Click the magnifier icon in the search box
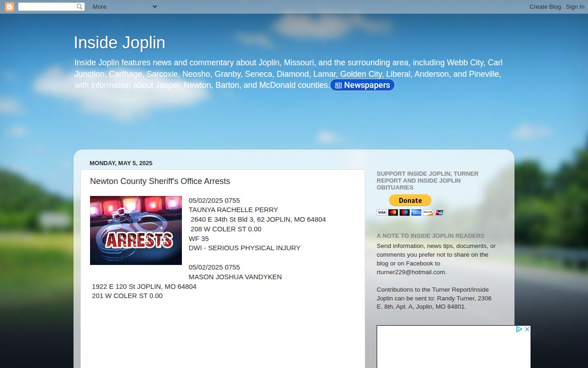Viewport: 588px width, 368px height. tap(79, 6)
